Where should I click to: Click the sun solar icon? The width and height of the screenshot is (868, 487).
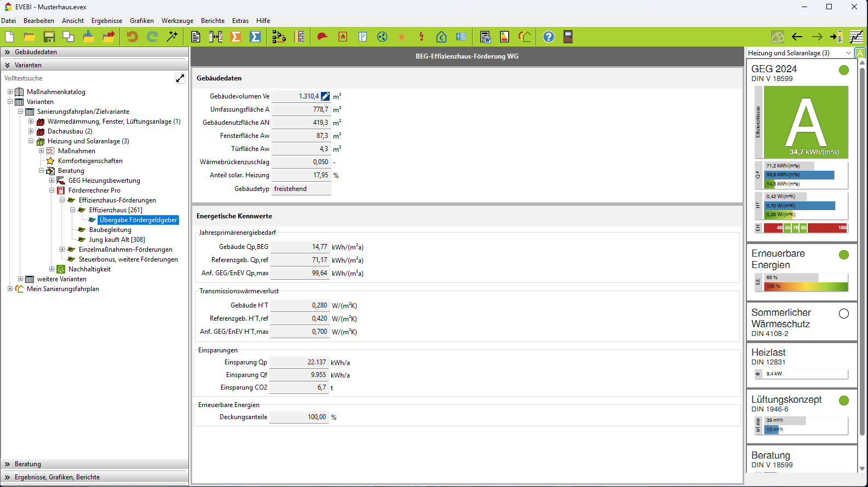click(402, 37)
